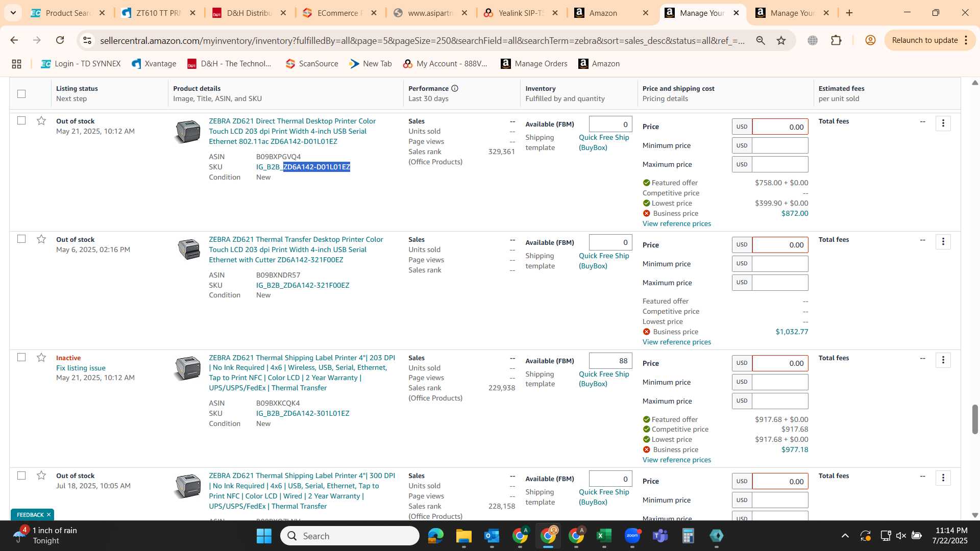This screenshot has height=551, width=980.
Task: Check the ZD6A142-321F00EZ listing row
Action: pyautogui.click(x=21, y=239)
